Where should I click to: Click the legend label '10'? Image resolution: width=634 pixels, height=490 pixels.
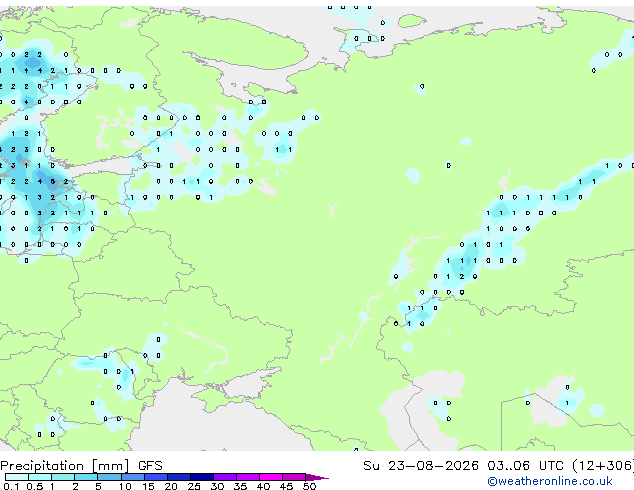point(125,486)
